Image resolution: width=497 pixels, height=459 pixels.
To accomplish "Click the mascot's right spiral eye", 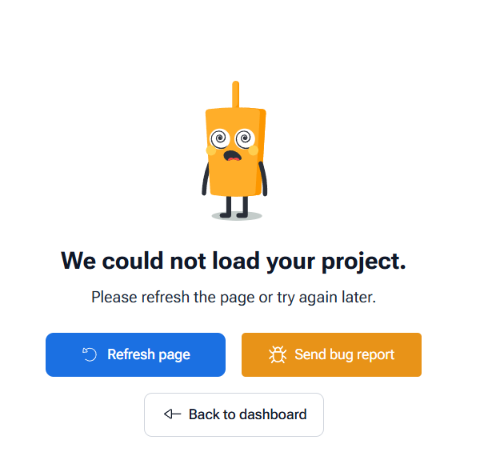I will pyautogui.click(x=245, y=138).
